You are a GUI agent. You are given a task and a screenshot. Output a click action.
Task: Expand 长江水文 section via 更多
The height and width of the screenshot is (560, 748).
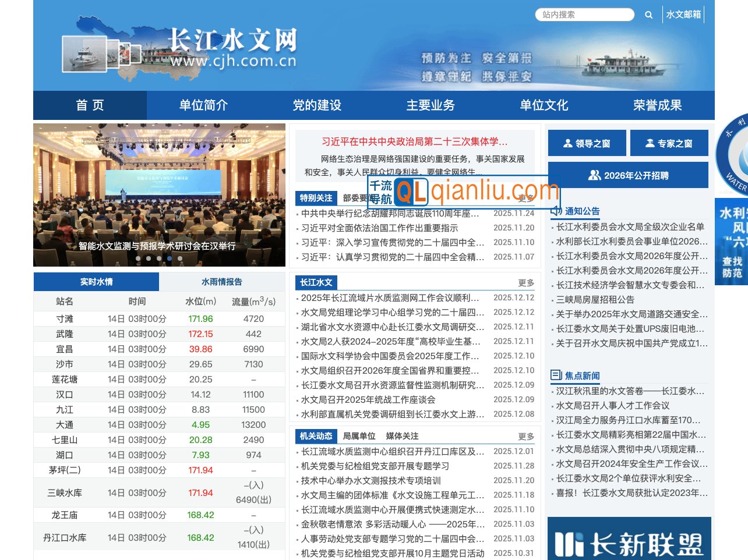[x=526, y=283]
